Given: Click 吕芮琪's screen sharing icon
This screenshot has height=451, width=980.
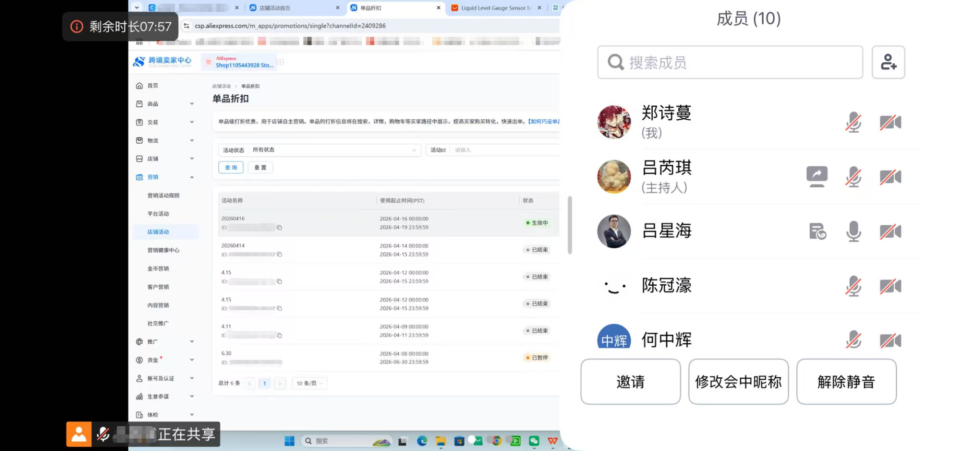Looking at the screenshot, I should click(x=816, y=177).
